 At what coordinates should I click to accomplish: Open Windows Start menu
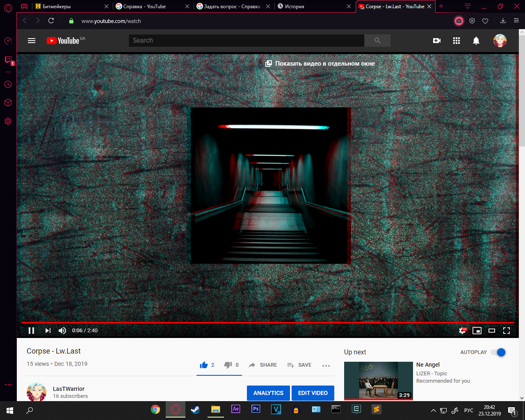click(x=10, y=410)
